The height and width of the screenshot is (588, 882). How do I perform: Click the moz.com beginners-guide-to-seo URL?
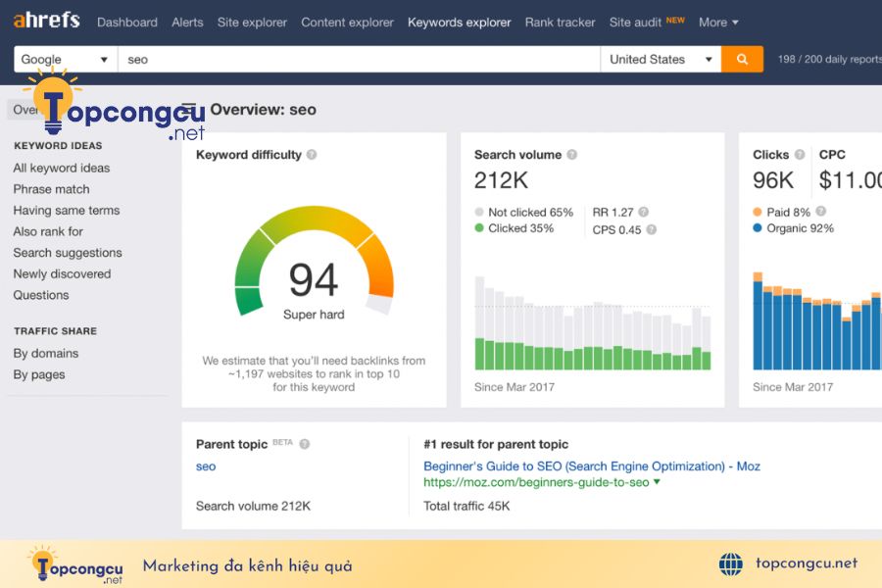tap(536, 482)
